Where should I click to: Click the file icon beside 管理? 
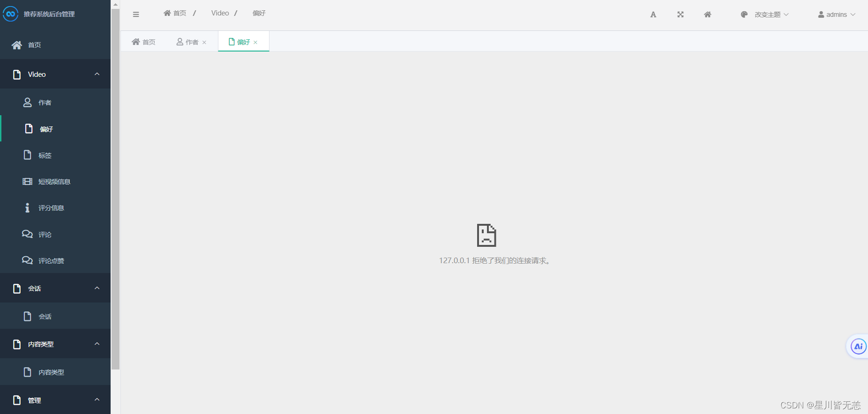click(x=17, y=400)
